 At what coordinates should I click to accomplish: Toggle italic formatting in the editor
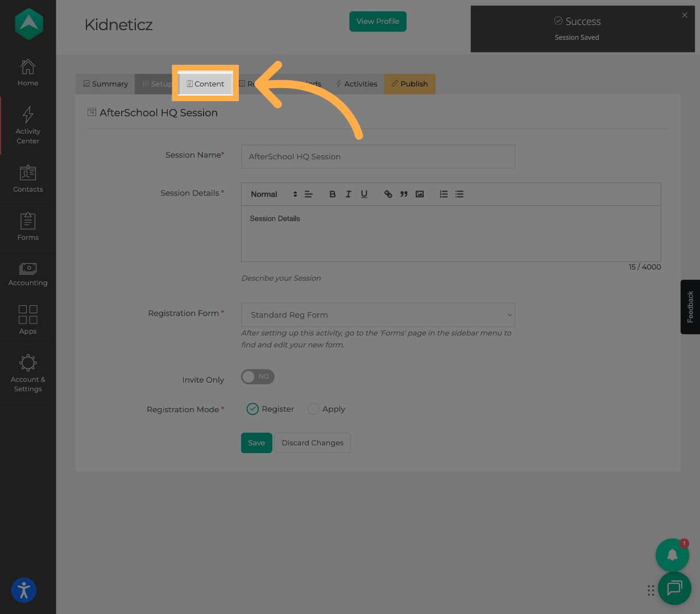click(x=348, y=194)
